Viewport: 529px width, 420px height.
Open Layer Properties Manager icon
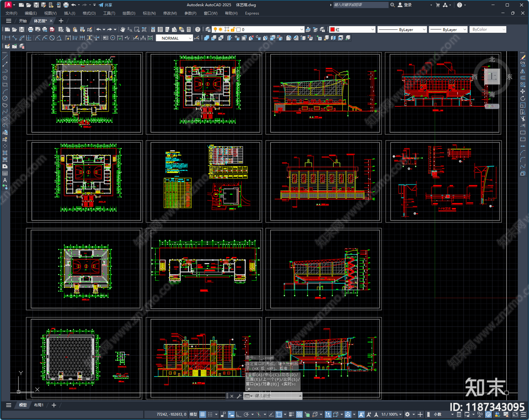208,29
